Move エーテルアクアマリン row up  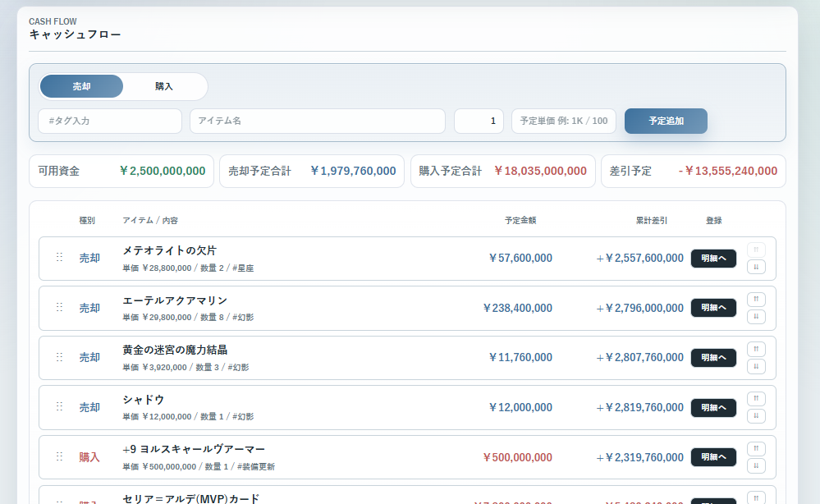756,299
